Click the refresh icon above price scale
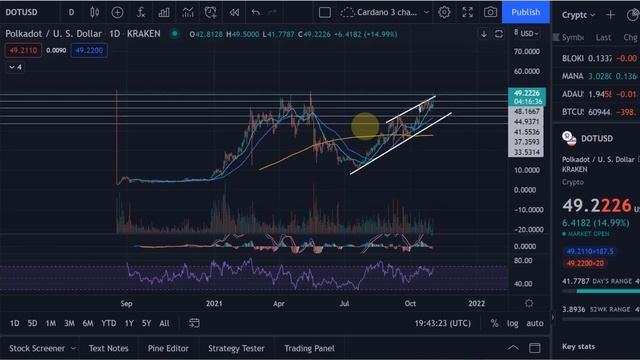The height and width of the screenshot is (360, 640). (499, 34)
